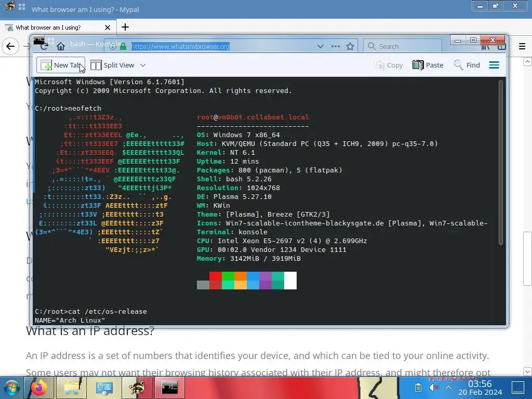Open the Mypal library icon
Image resolution: width=532 pixels, height=399 pixels.
tap(485, 47)
